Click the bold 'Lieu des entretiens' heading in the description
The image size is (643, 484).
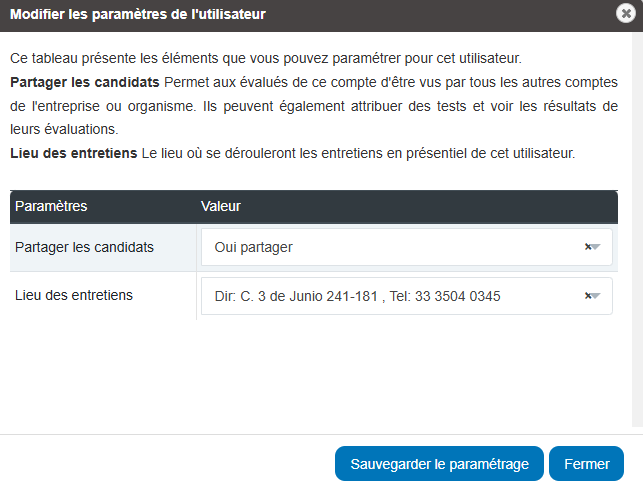pyautogui.click(x=74, y=153)
